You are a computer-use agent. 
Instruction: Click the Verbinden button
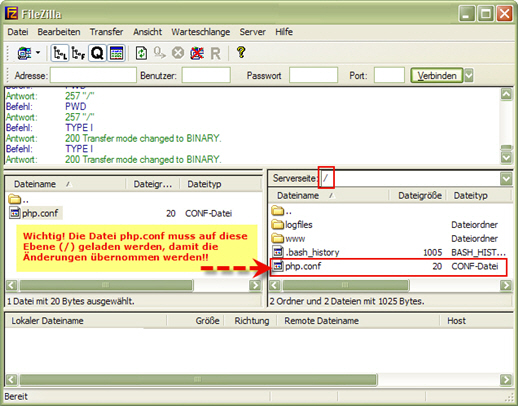coord(437,75)
